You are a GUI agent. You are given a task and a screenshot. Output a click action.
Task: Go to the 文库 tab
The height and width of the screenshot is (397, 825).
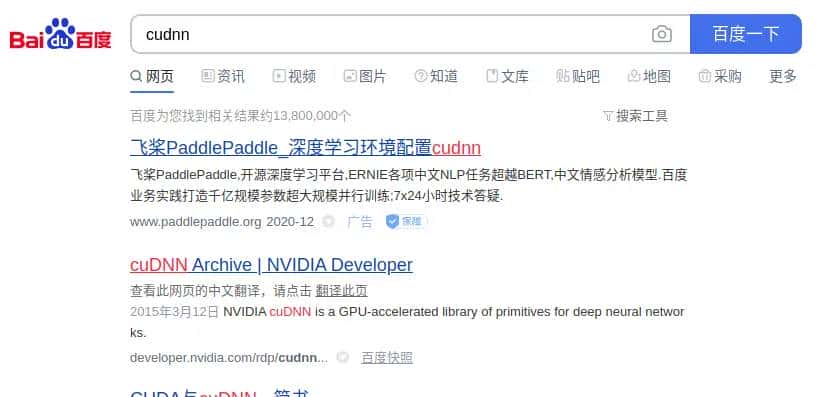(x=507, y=77)
